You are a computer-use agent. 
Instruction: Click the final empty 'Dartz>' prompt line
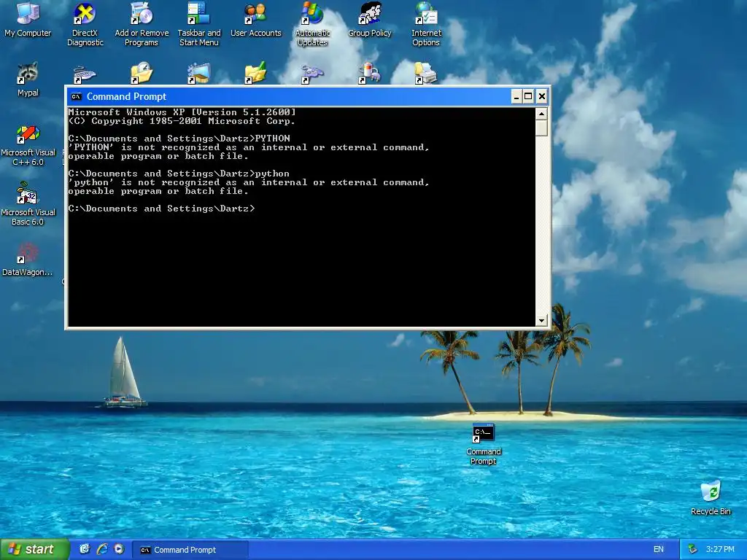[x=161, y=209]
